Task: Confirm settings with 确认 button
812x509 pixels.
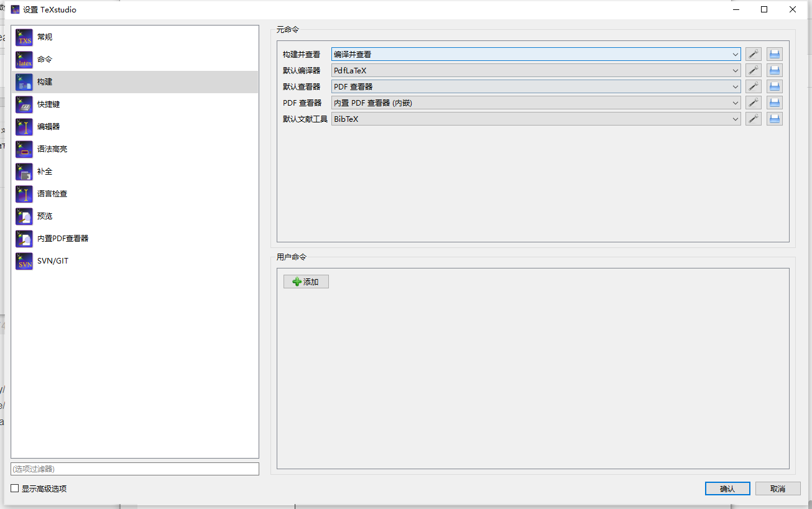Action: (727, 488)
